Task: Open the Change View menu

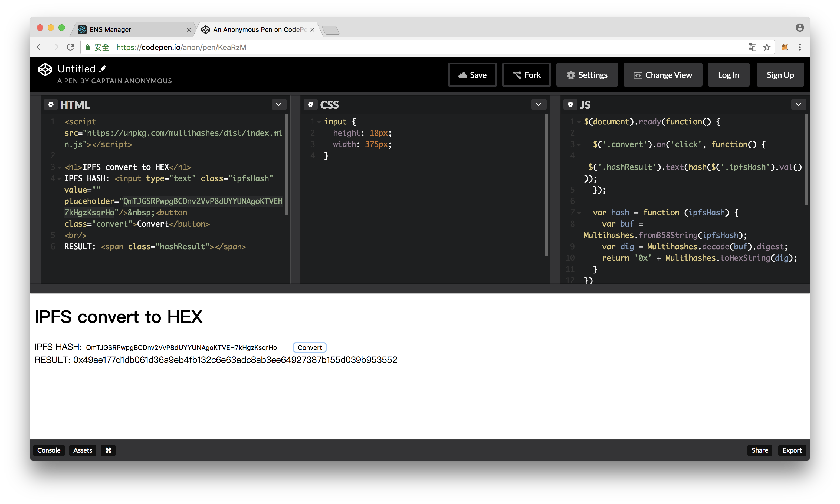Action: [x=663, y=75]
